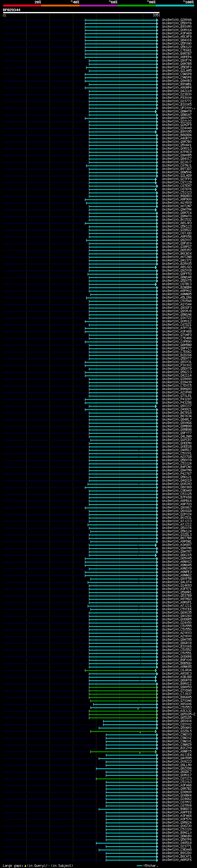This screenshot has width=197, height=868.
Task: Open hit UniRef100_A5C9F9
Action: (x=177, y=37)
